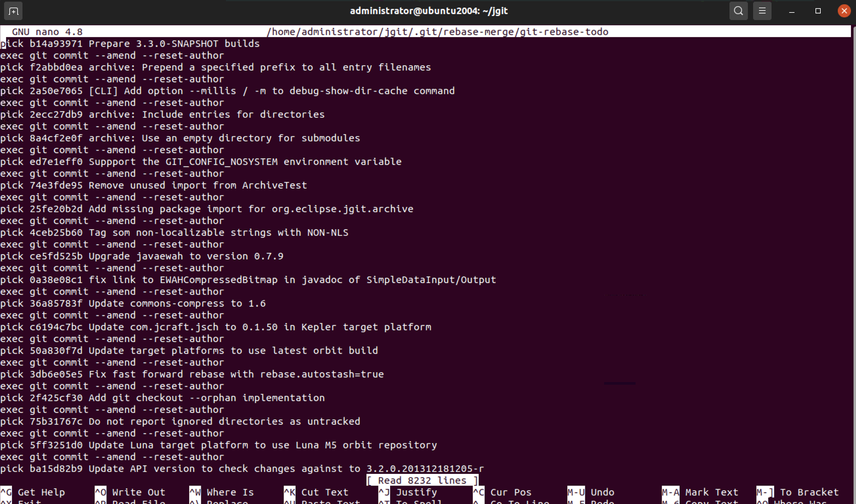856x504 pixels.
Task: Select the ^O Write Out shortcut
Action: pyautogui.click(x=130, y=492)
